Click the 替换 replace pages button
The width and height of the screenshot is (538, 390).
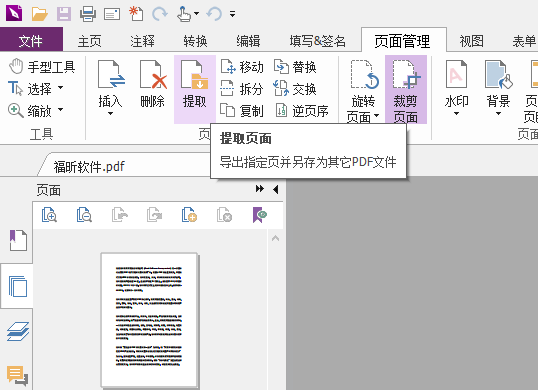point(295,67)
